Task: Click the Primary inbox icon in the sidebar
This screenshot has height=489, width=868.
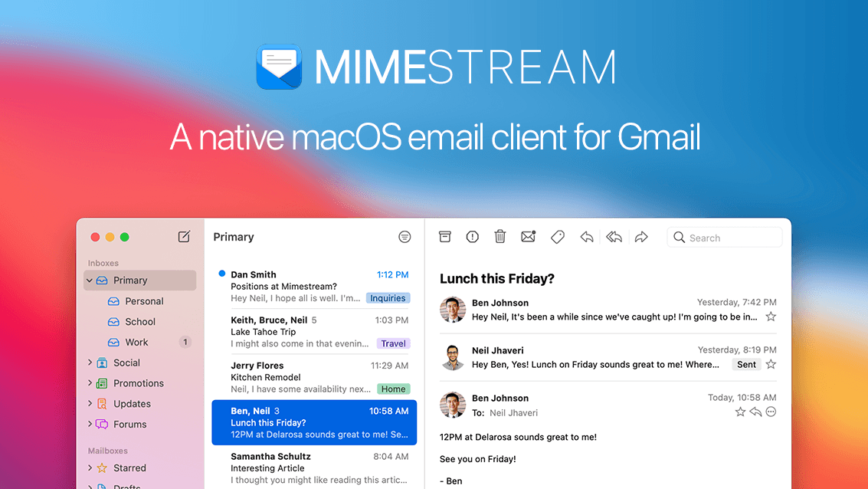Action: click(102, 281)
